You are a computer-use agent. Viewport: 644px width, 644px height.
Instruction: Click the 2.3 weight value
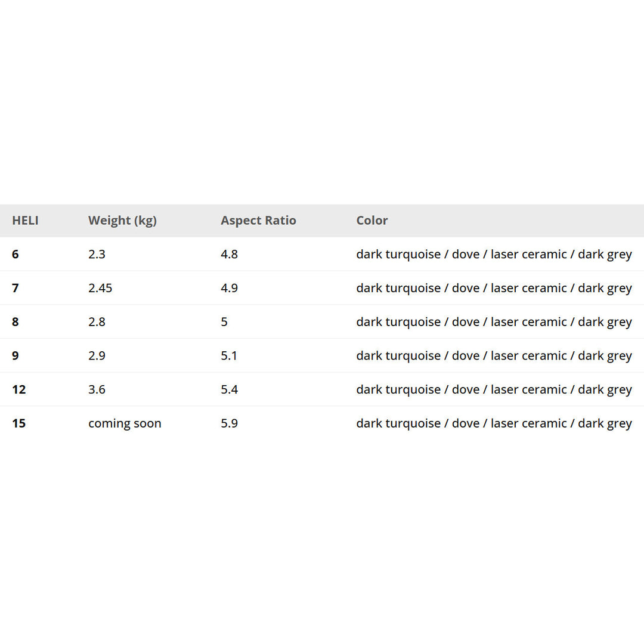(97, 255)
